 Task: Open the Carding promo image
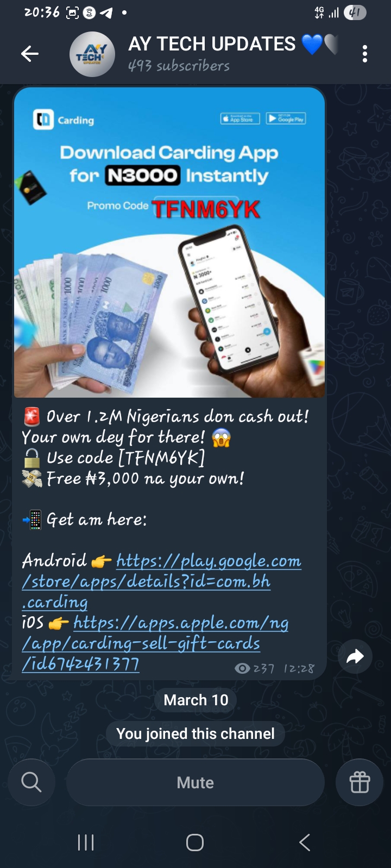(x=169, y=242)
